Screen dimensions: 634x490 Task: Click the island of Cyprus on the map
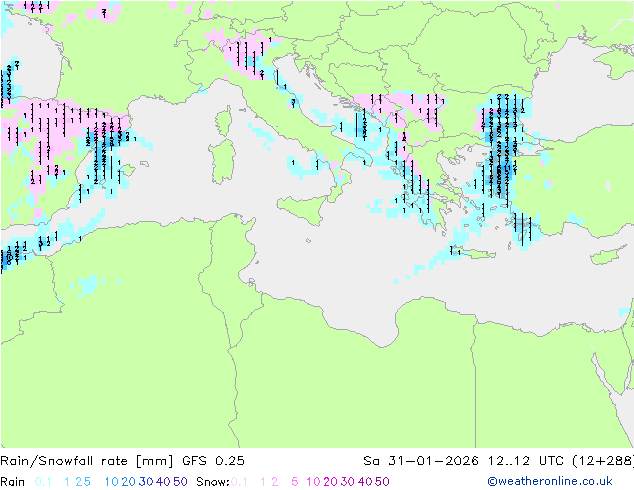(x=610, y=255)
